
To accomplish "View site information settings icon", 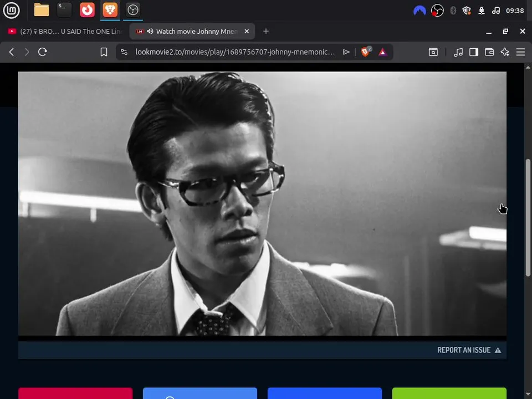I will tap(124, 52).
